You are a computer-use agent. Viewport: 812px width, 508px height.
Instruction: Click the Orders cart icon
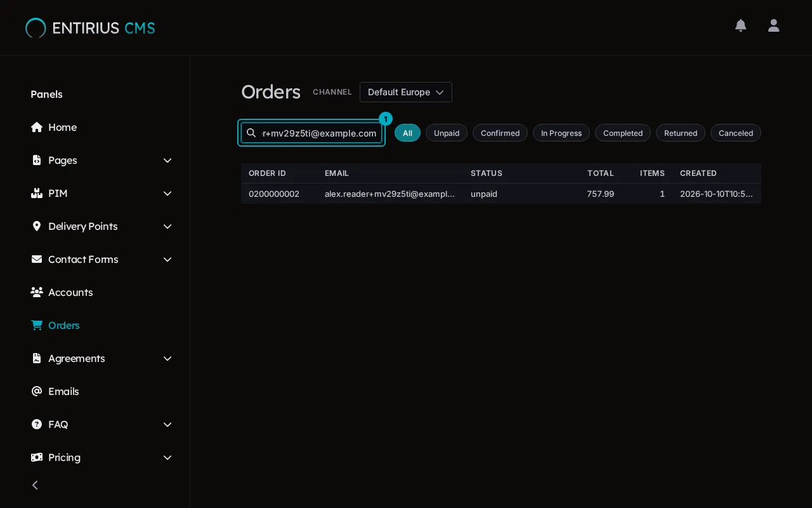(37, 325)
